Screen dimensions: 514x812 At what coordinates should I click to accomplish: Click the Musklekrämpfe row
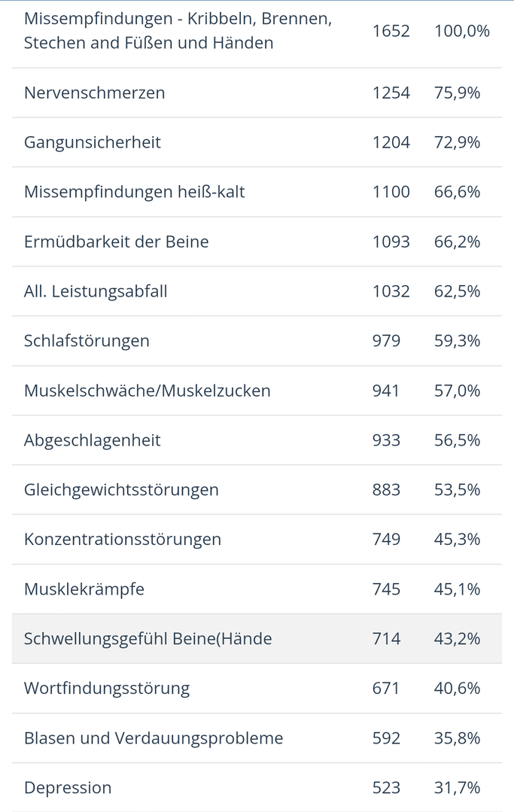[84, 589]
